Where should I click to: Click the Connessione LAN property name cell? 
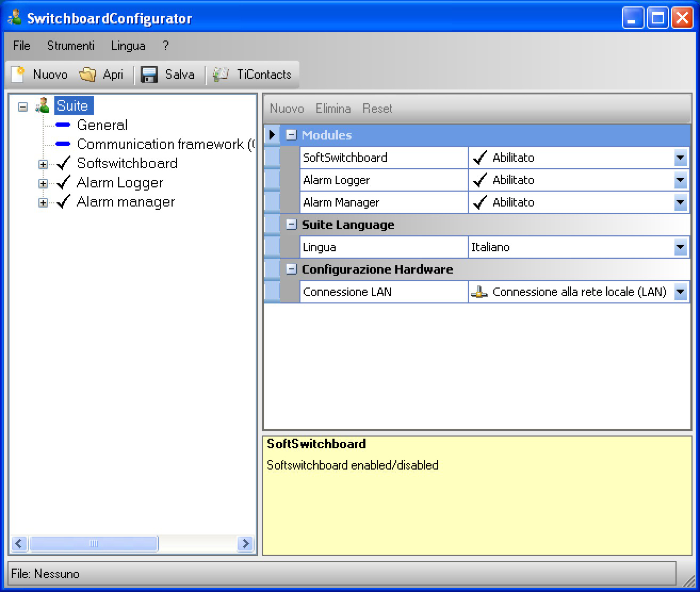pyautogui.click(x=384, y=292)
